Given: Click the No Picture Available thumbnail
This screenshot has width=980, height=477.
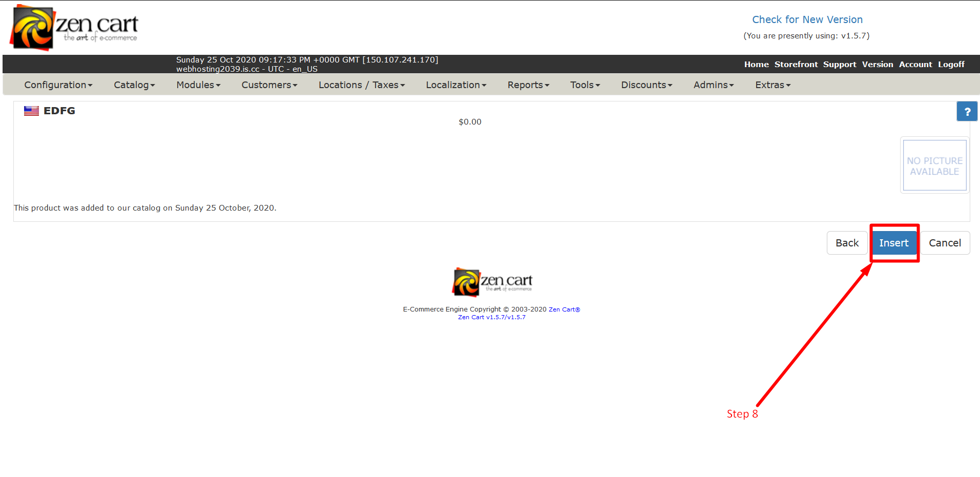Looking at the screenshot, I should click(934, 165).
